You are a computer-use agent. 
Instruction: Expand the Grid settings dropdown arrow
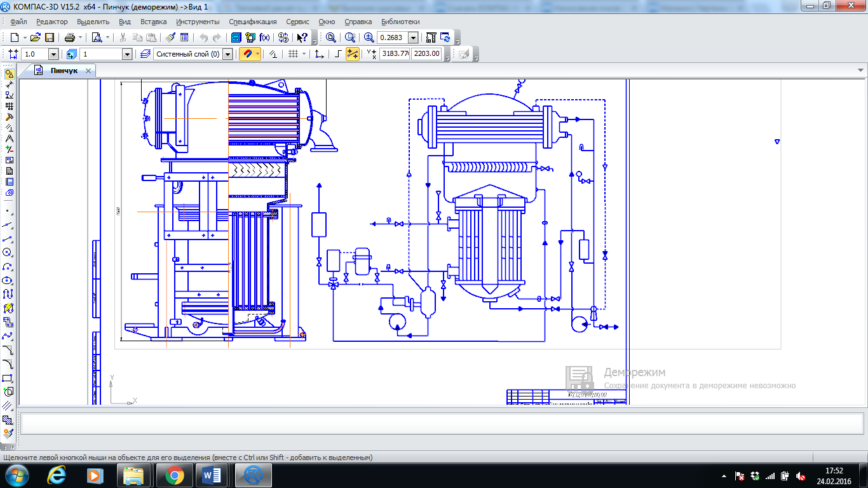(x=304, y=54)
